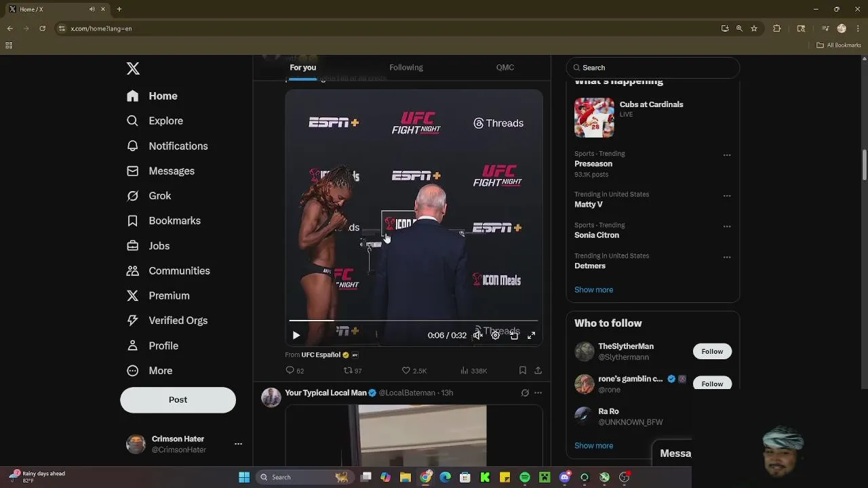Click the X Search input field
This screenshot has height=488, width=868.
point(653,68)
